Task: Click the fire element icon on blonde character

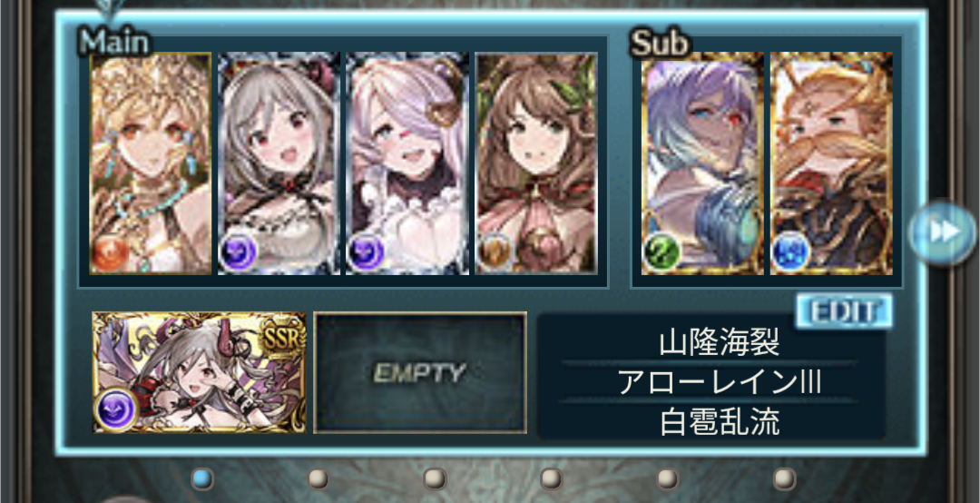Action: click(x=110, y=252)
